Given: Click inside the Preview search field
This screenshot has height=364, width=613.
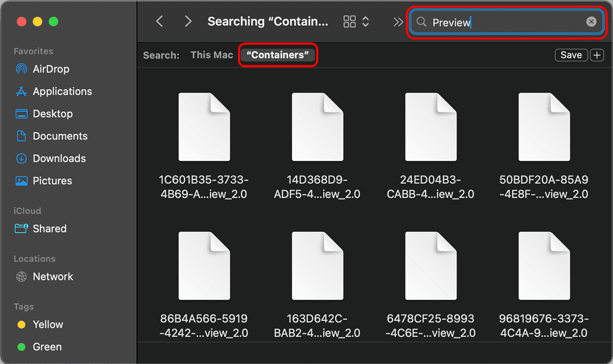Looking at the screenshot, I should 506,22.
